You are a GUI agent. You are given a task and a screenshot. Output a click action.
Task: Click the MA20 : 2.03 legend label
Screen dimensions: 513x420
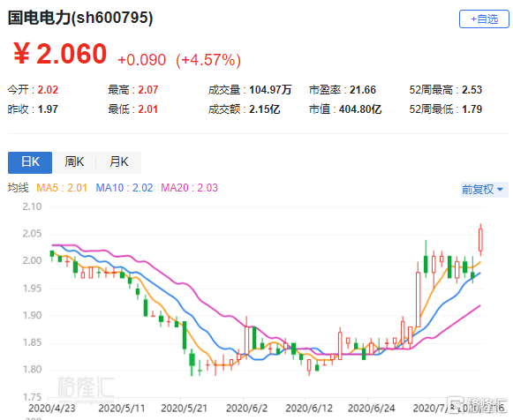pyautogui.click(x=190, y=188)
